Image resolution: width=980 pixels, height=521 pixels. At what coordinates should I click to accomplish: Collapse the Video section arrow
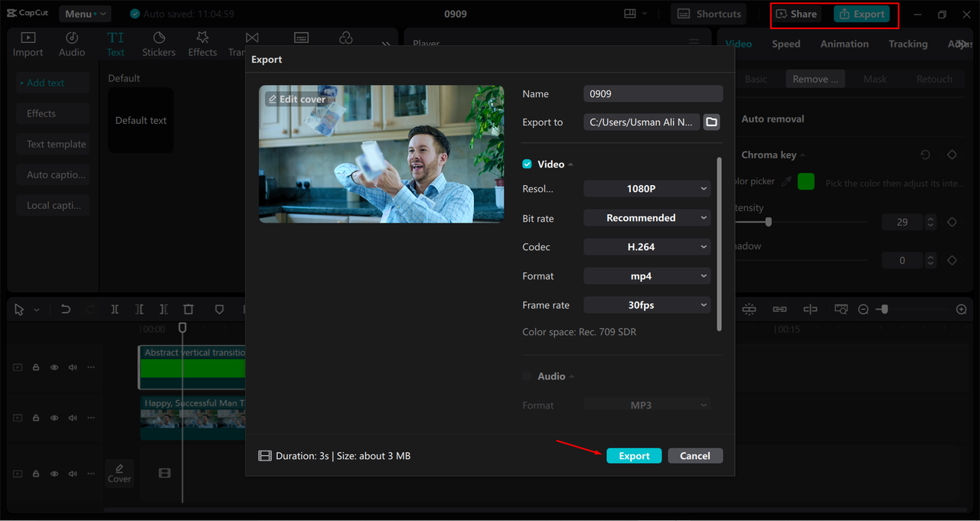(x=570, y=164)
